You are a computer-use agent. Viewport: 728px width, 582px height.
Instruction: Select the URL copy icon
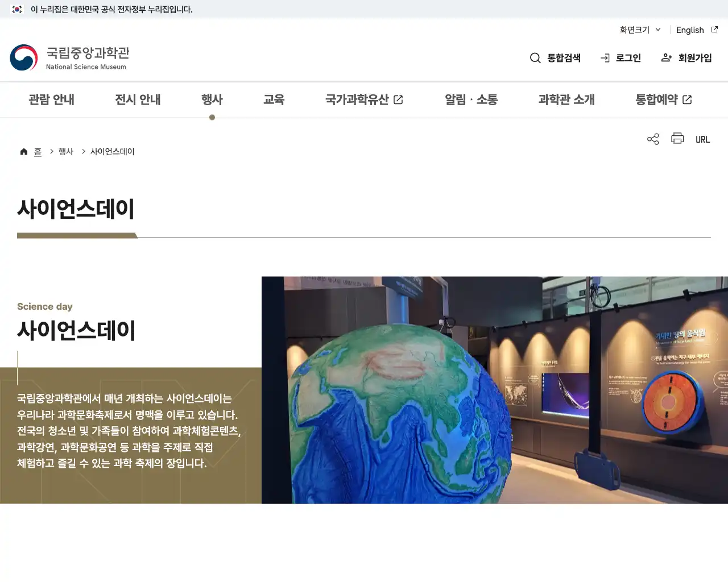pyautogui.click(x=703, y=139)
